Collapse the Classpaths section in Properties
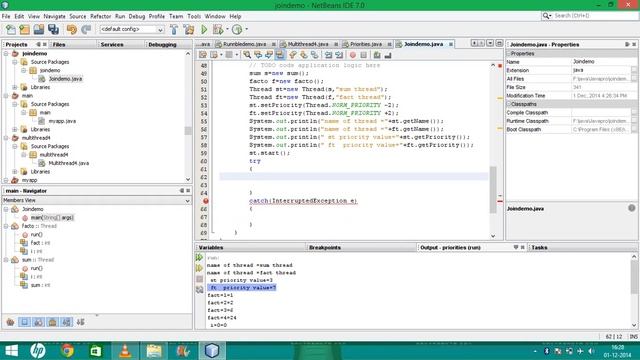The image size is (640, 360). point(509,104)
